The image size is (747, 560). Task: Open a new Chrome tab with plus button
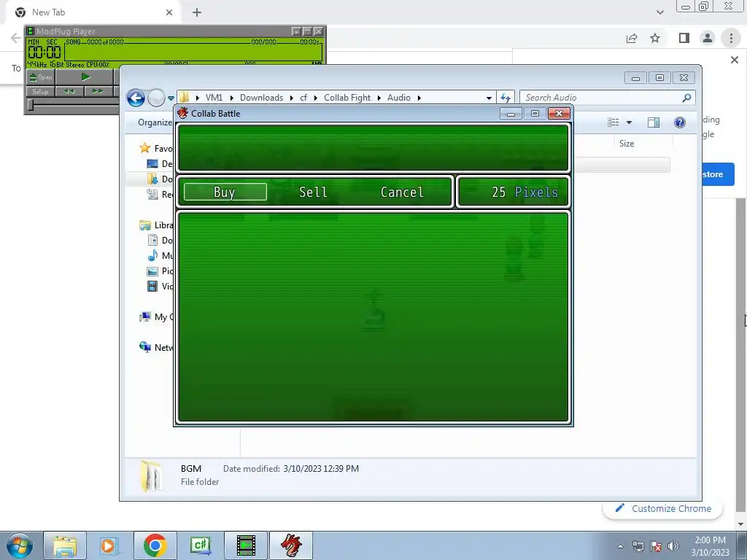point(197,12)
